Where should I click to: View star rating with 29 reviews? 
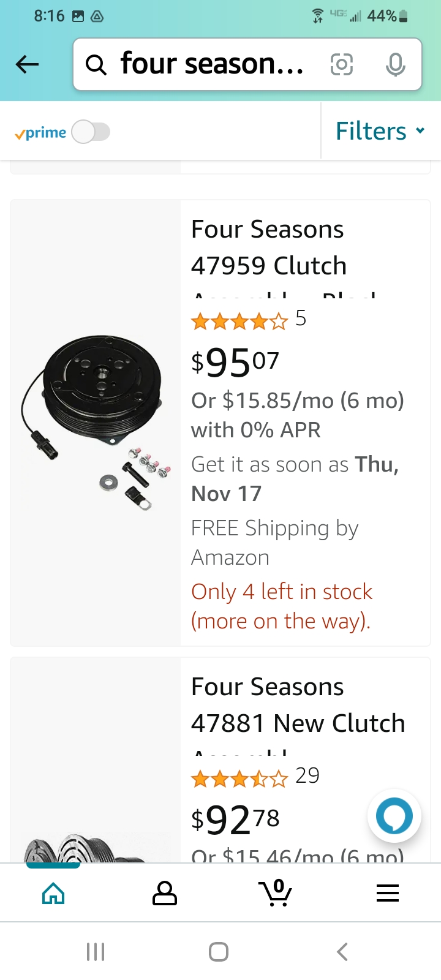point(239,778)
